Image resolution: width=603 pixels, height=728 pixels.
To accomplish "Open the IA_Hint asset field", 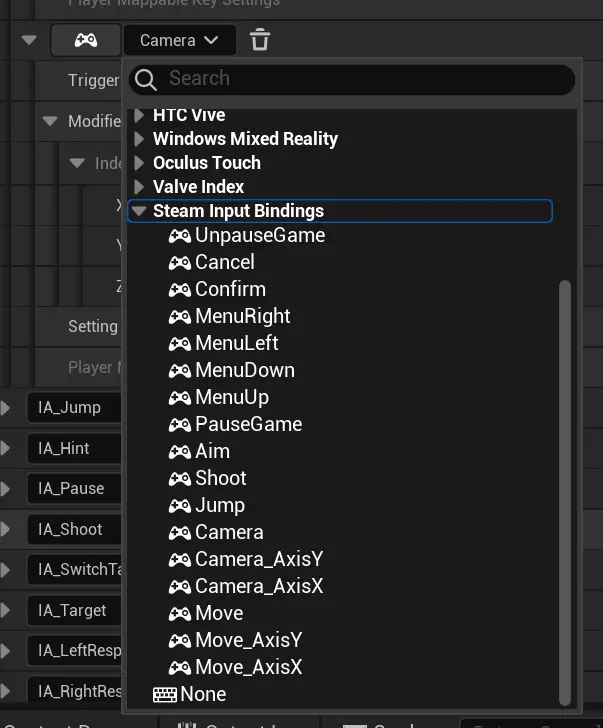I will [74, 448].
